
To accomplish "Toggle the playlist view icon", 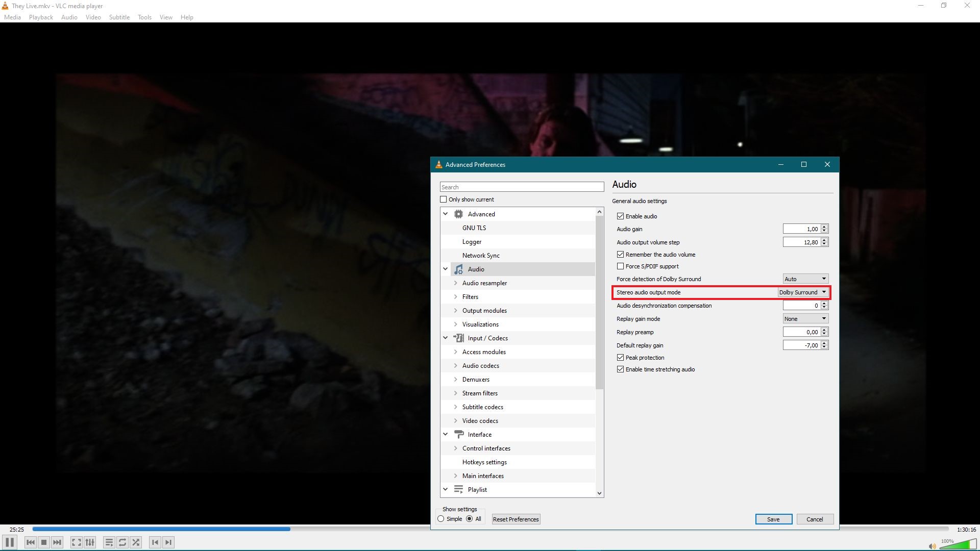I will click(109, 542).
